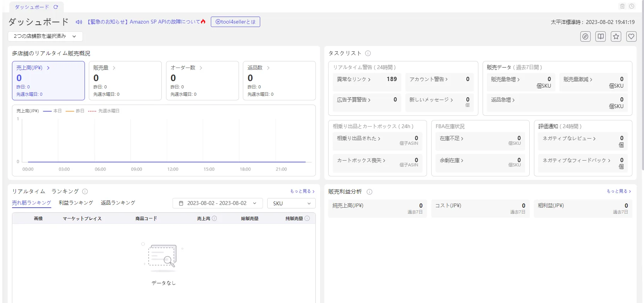Image resolution: width=644 pixels, height=303 pixels.
Task: Open the 2つの店舗数を選択済み store dropdown
Action: (x=45, y=36)
